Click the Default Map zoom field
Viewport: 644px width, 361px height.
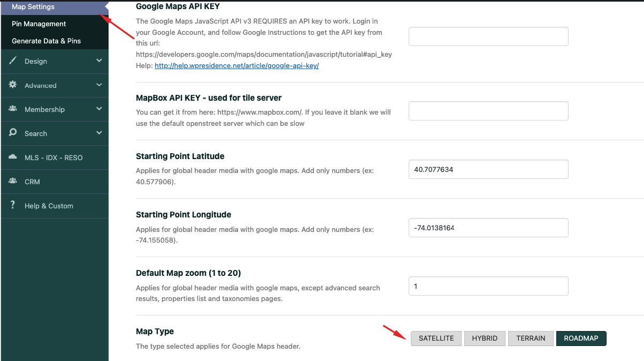click(488, 286)
